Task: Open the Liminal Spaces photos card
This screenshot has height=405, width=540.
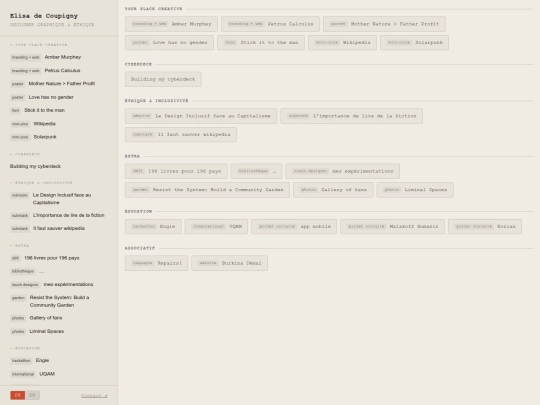Action: (x=415, y=190)
